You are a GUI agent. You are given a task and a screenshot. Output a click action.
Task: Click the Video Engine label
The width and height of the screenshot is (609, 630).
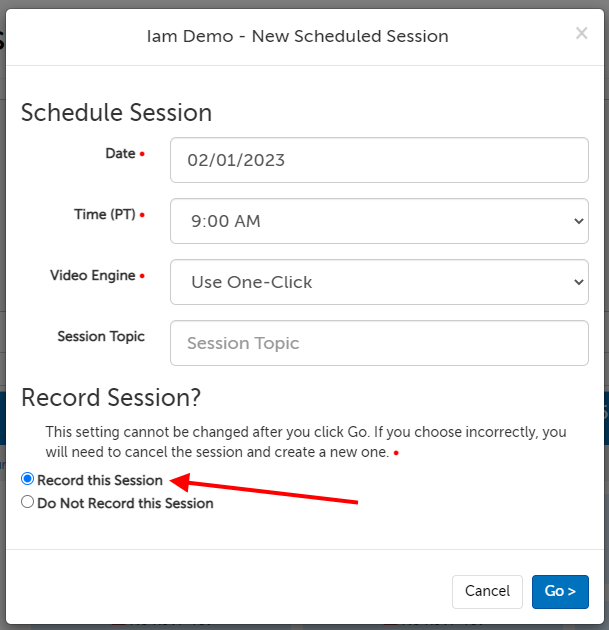pos(93,275)
